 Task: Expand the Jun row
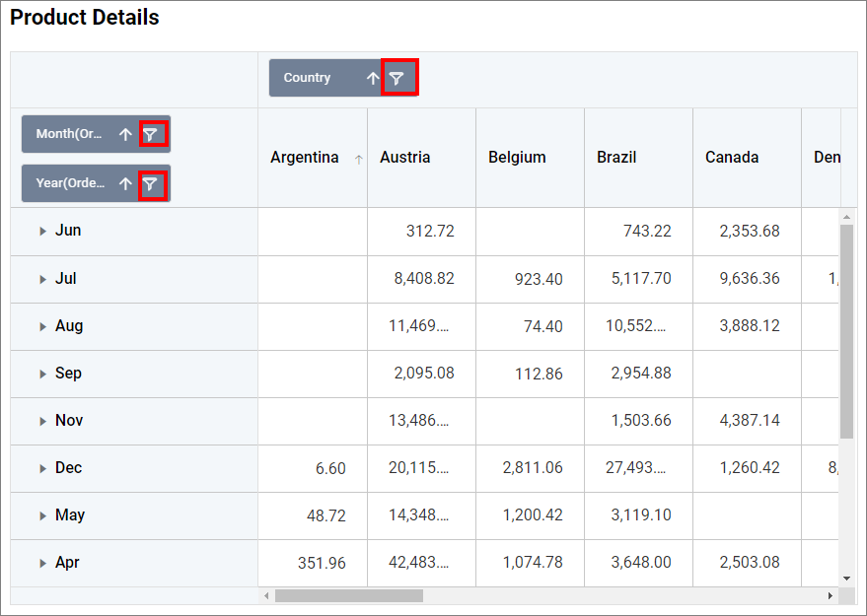coord(42,232)
